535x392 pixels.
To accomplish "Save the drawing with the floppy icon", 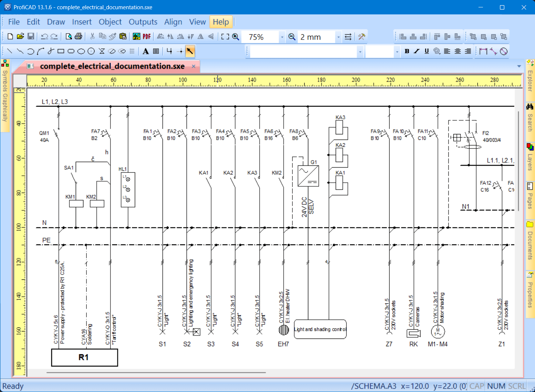I will [x=31, y=37].
